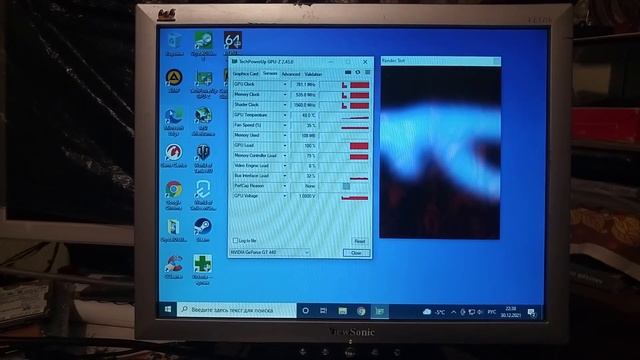Switch to Graphics Card tab
The height and width of the screenshot is (360, 640).
(x=246, y=74)
